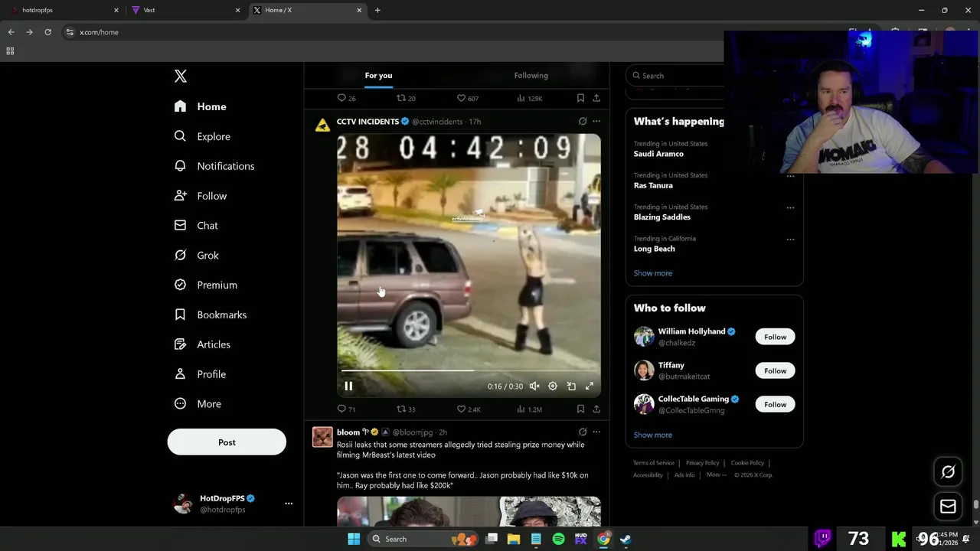Open Grok action on CCTV INCIDENTS post
This screenshot has height=551, width=980.
(583, 122)
